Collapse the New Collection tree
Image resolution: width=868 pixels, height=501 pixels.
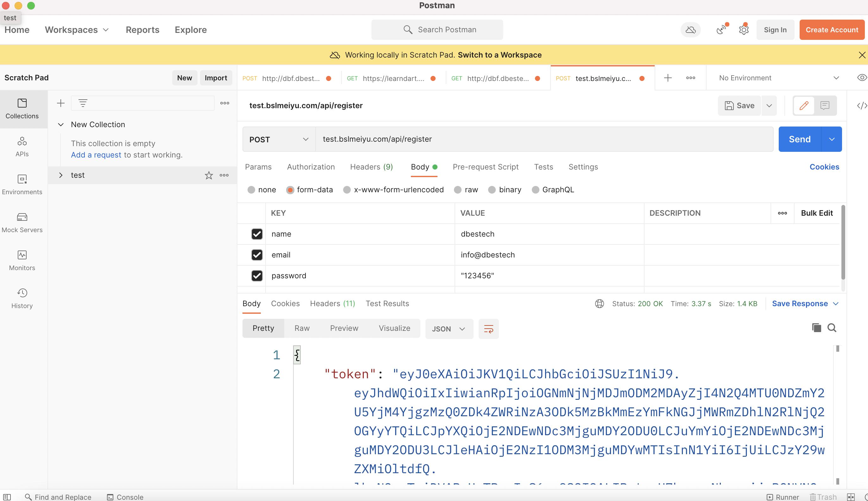tap(60, 125)
